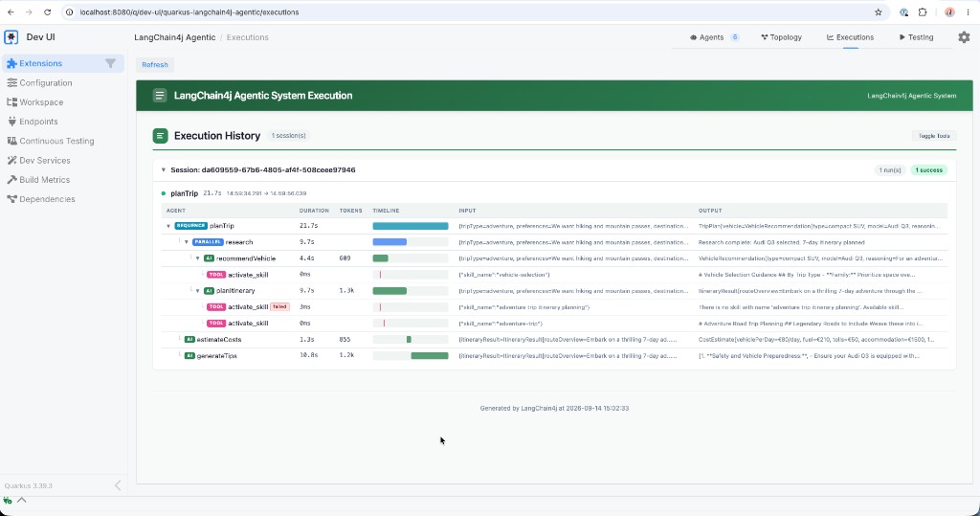Click the vehicle-selection skill_name input cell
Image resolution: width=980 pixels, height=516 pixels.
tap(503, 275)
